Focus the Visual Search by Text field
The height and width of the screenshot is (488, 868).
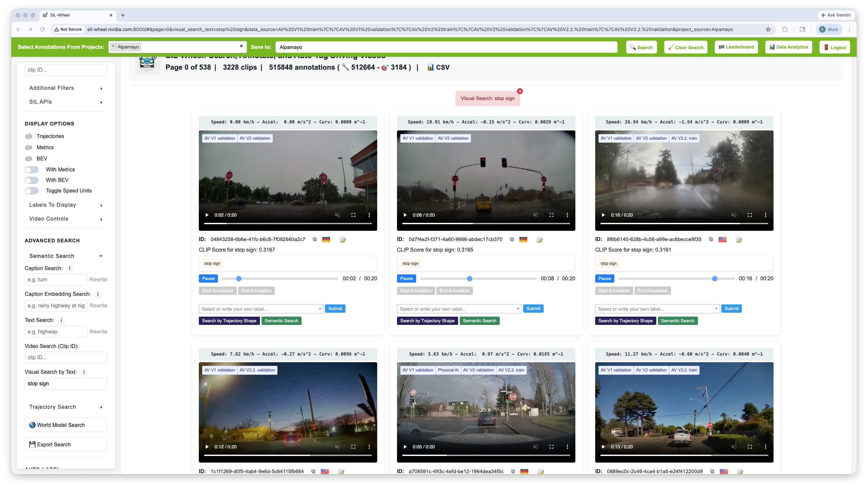[x=66, y=384]
